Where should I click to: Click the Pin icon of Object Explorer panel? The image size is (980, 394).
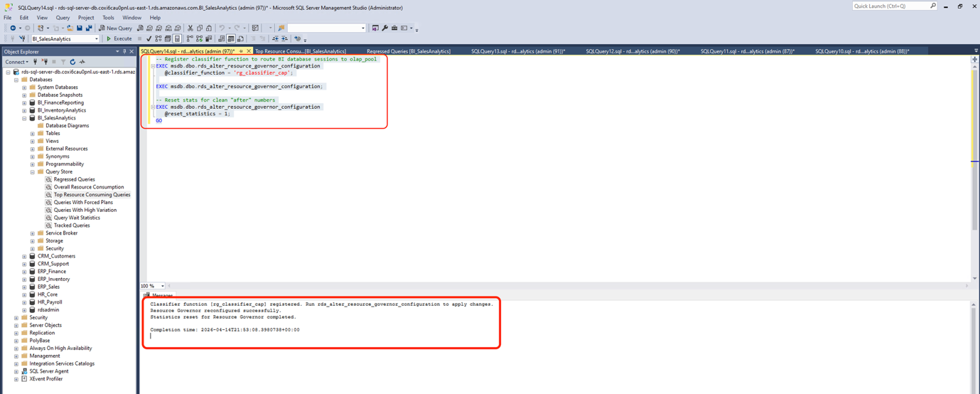(124, 52)
